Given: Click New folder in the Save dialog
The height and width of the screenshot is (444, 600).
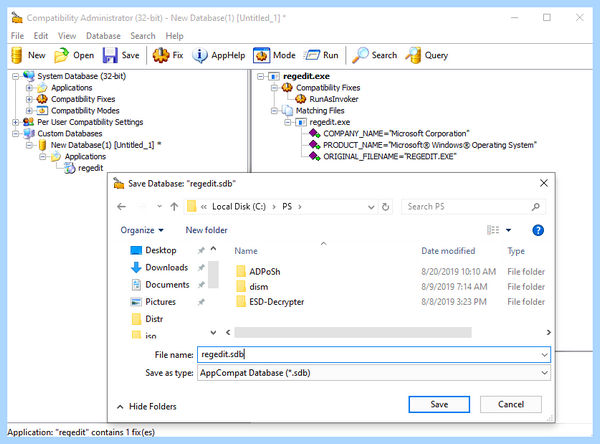Looking at the screenshot, I should click(x=206, y=230).
